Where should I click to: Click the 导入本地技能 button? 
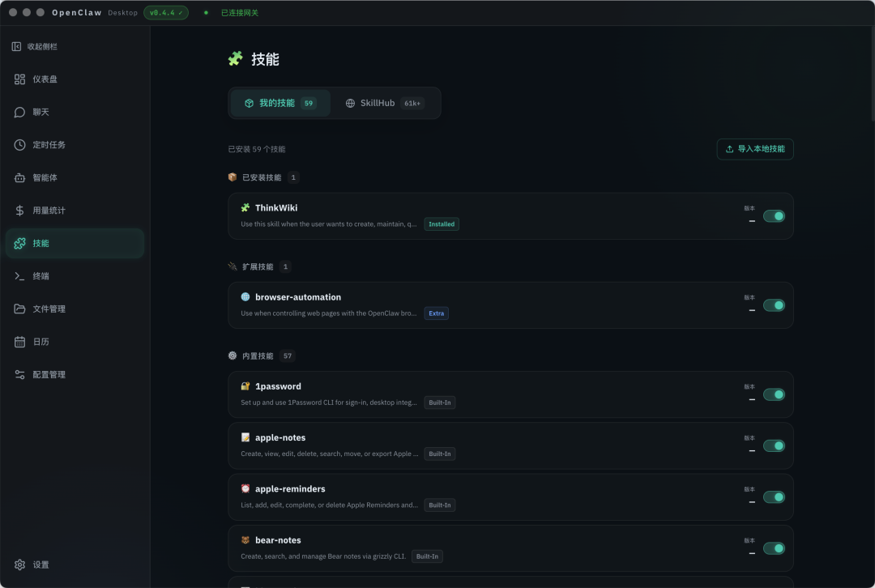tap(754, 149)
